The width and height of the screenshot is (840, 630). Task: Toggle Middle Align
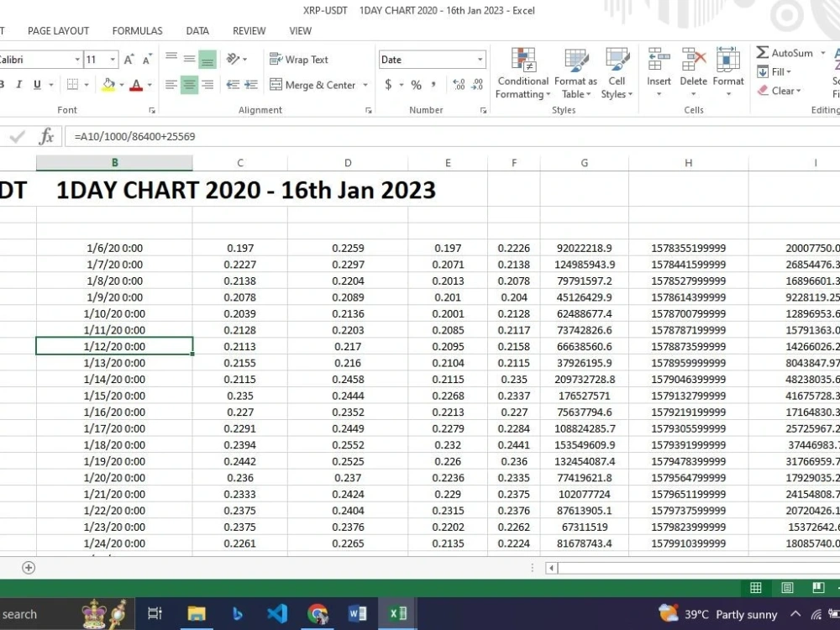click(189, 59)
